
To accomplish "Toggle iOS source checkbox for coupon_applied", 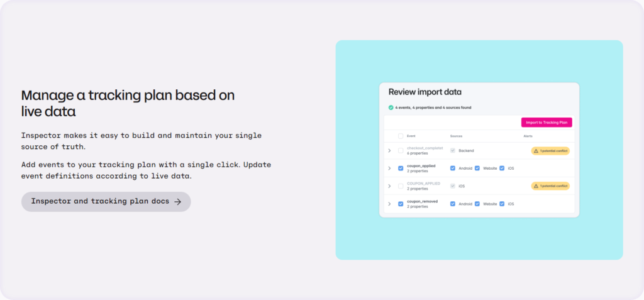I will pos(502,169).
